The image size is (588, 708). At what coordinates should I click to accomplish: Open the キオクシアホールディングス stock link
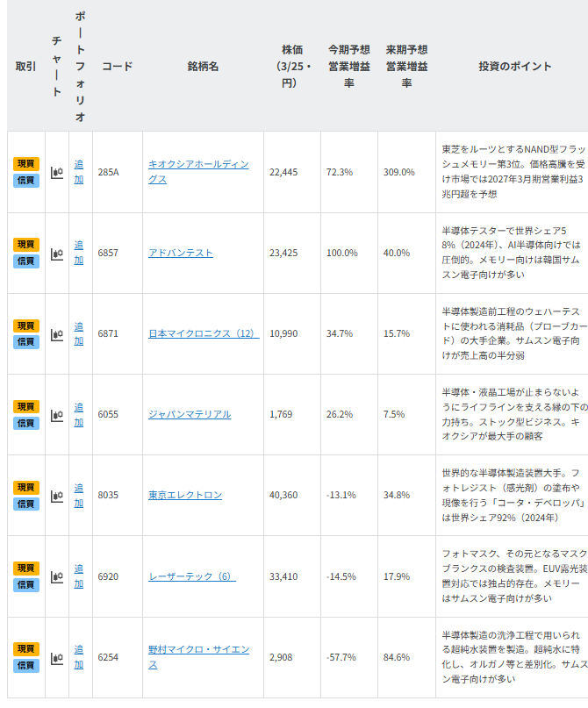pos(198,172)
